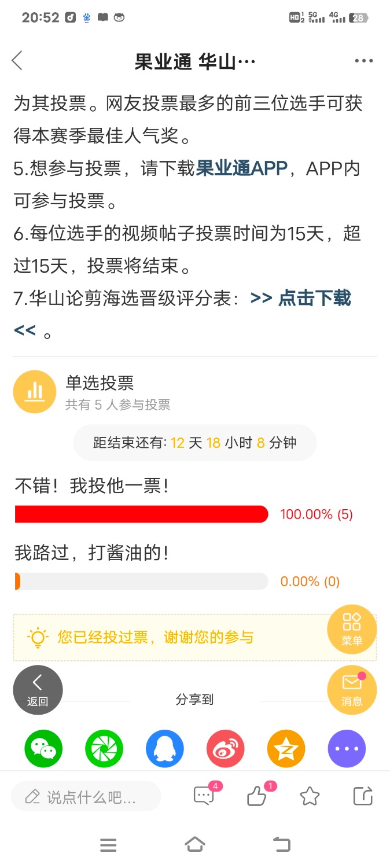This screenshot has width=390, height=868.
Task: Open the floating 菜单 menu button
Action: coord(352,629)
